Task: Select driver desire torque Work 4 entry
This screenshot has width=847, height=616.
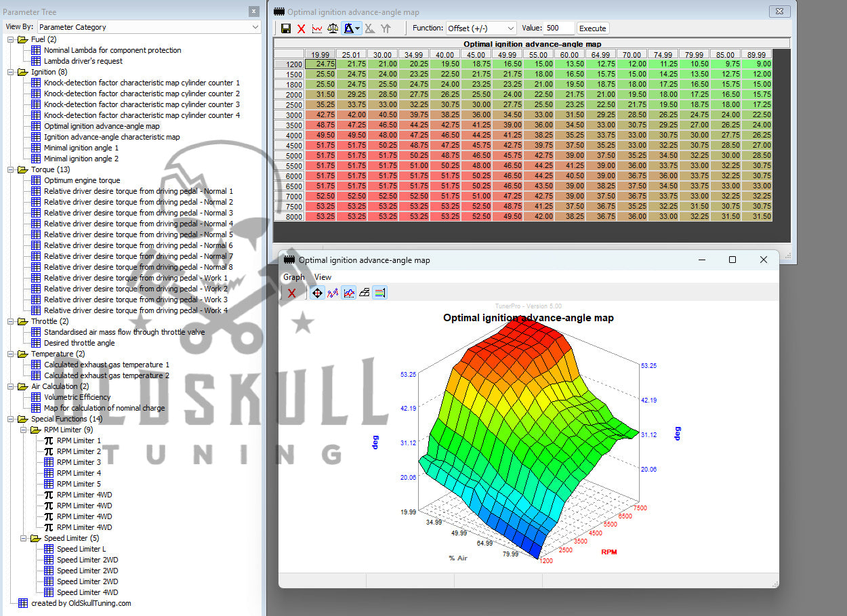Action: coord(136,310)
